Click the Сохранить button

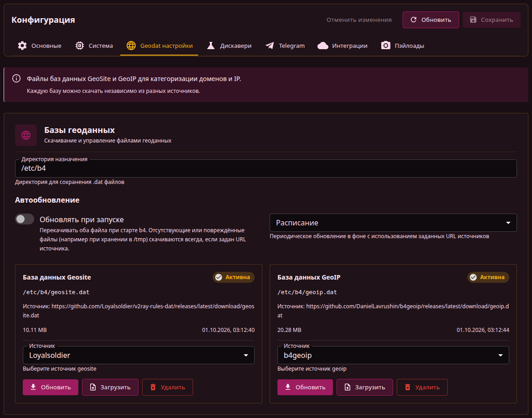pos(491,20)
